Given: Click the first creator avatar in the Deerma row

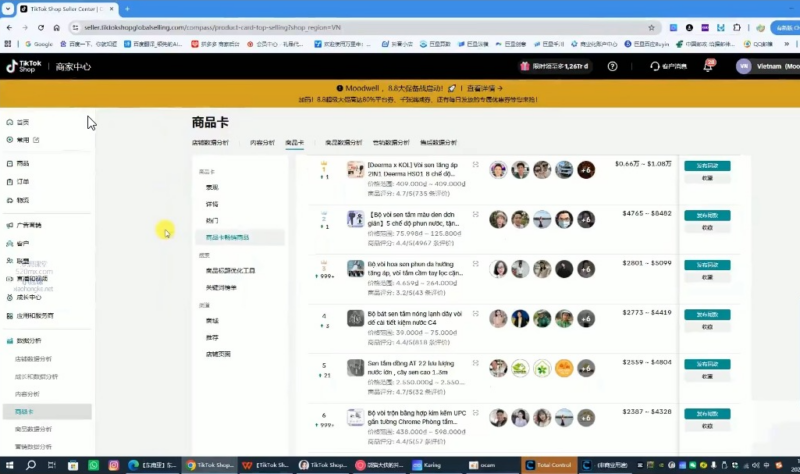Looking at the screenshot, I should [x=498, y=170].
